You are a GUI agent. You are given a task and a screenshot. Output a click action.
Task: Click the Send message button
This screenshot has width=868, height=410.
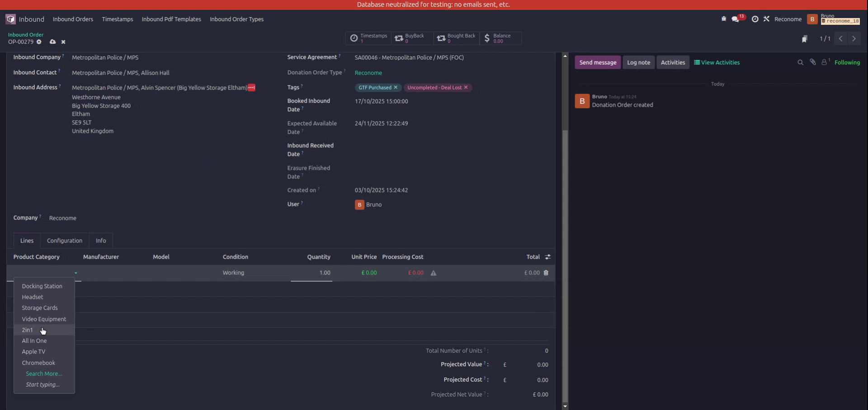(598, 62)
